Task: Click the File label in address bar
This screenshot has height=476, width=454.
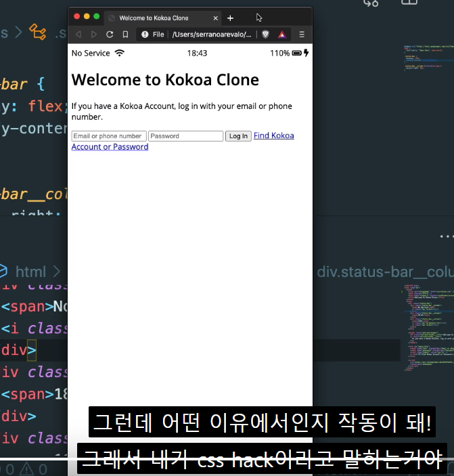Action: coord(158,35)
